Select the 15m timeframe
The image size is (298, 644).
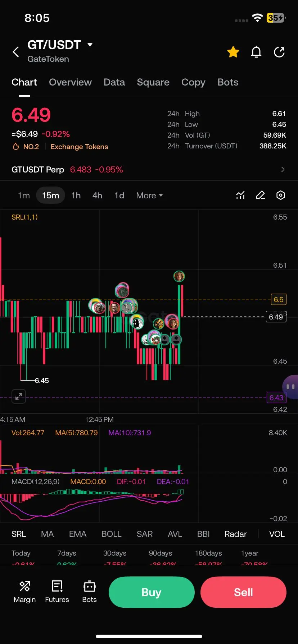[x=50, y=195]
